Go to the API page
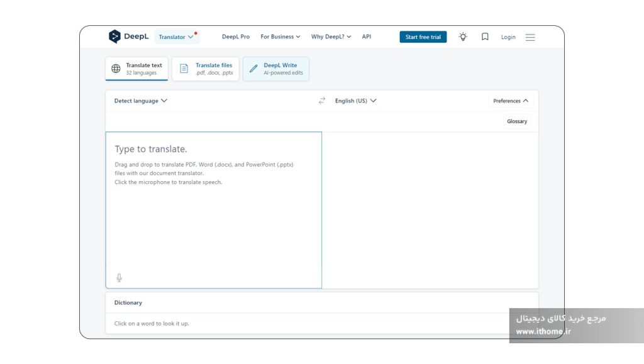This screenshot has width=644, height=364. [x=367, y=36]
